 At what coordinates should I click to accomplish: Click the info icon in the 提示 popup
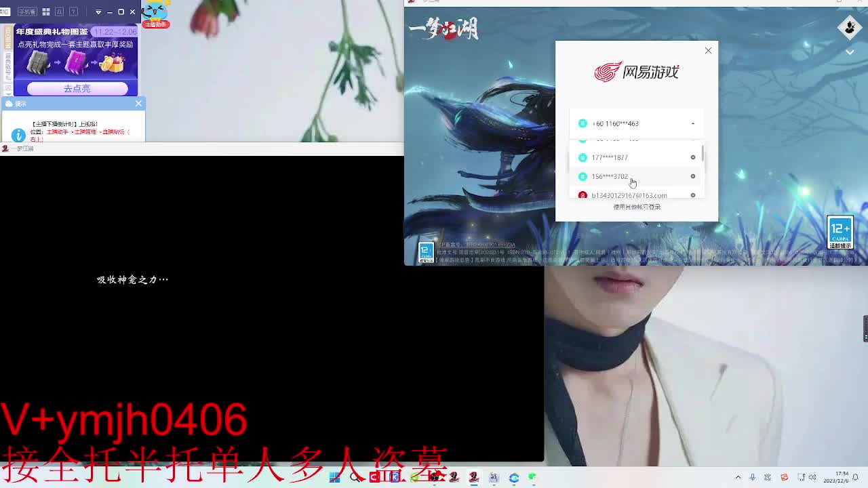[18, 134]
